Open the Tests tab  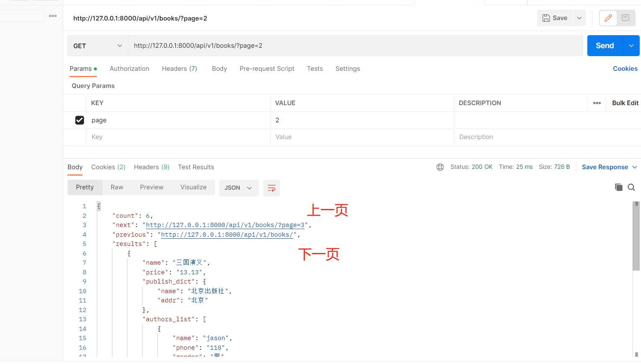315,69
